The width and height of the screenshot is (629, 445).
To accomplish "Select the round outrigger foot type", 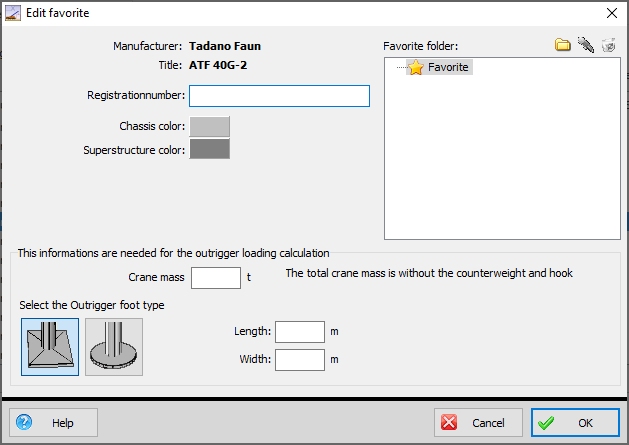I will tap(114, 347).
